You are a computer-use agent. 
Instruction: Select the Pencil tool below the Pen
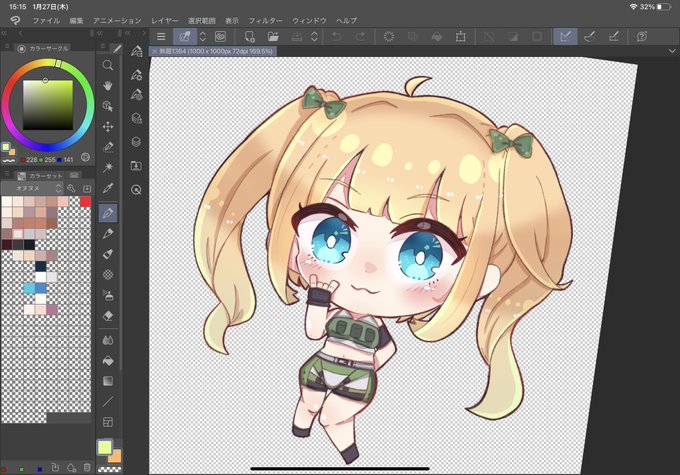tap(108, 233)
